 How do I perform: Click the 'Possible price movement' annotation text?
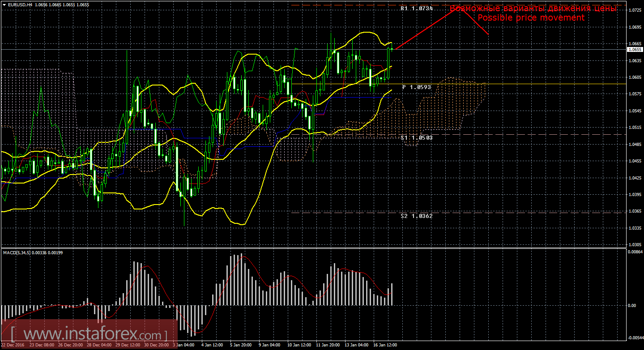(x=531, y=17)
